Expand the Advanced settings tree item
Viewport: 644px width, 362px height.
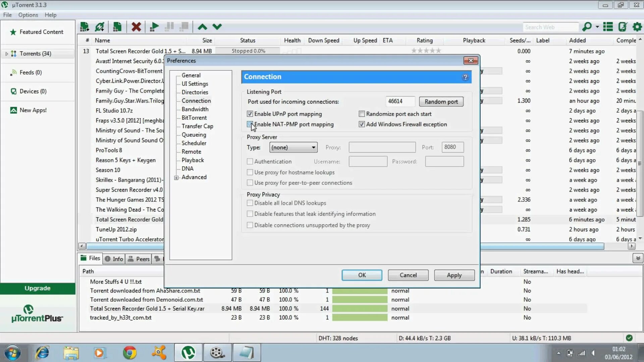point(176,177)
